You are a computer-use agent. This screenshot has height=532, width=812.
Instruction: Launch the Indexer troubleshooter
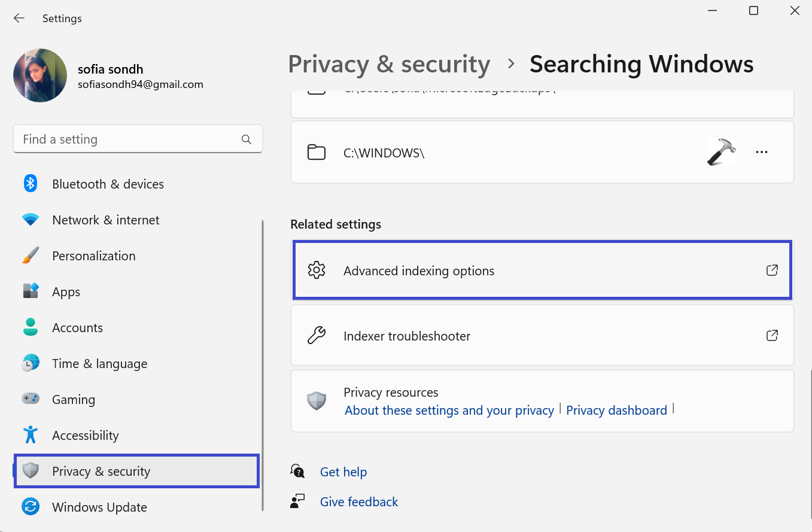coord(407,336)
